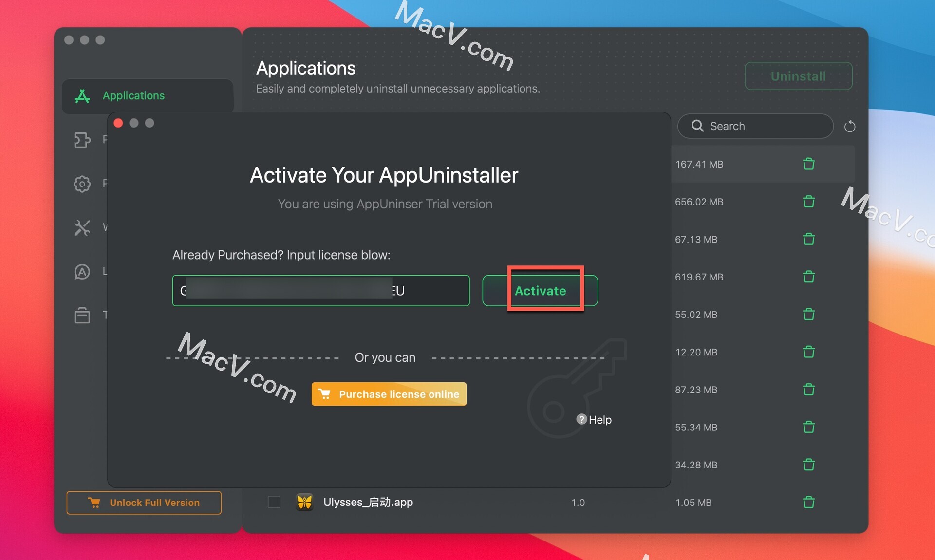The width and height of the screenshot is (935, 560).
Task: Click the Activate button
Action: pyautogui.click(x=540, y=291)
